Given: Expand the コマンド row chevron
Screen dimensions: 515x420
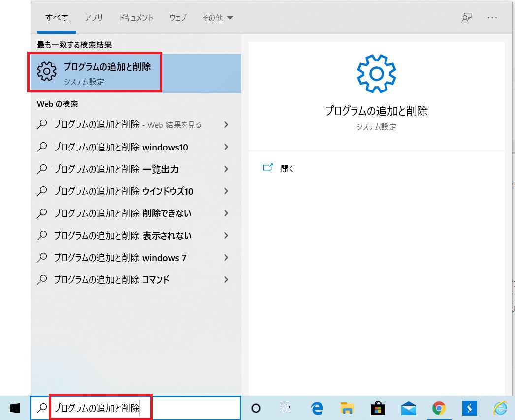Looking at the screenshot, I should pos(226,280).
